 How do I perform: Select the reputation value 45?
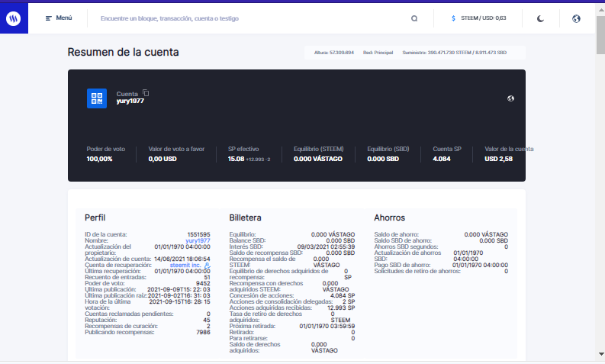tap(207, 320)
